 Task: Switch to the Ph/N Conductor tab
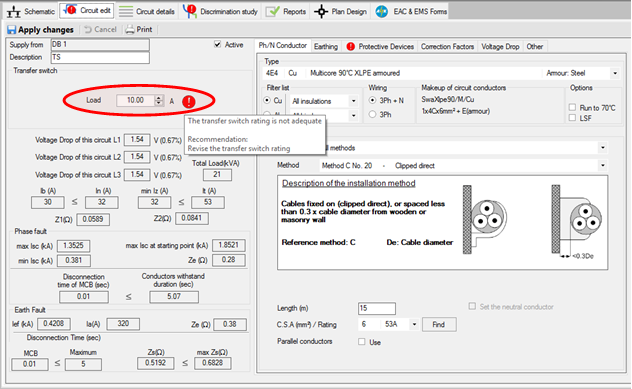click(283, 46)
